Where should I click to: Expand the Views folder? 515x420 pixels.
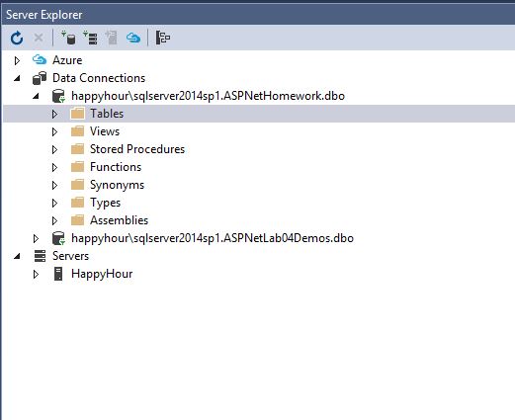click(x=54, y=131)
